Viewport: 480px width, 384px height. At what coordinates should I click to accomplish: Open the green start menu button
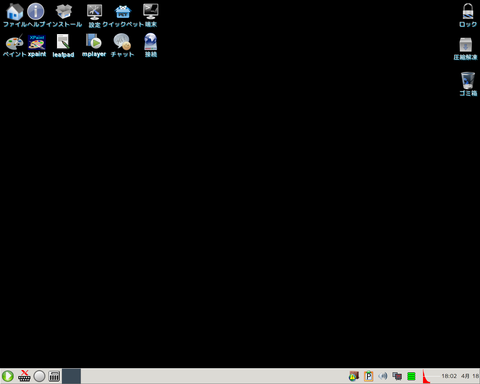[8, 376]
